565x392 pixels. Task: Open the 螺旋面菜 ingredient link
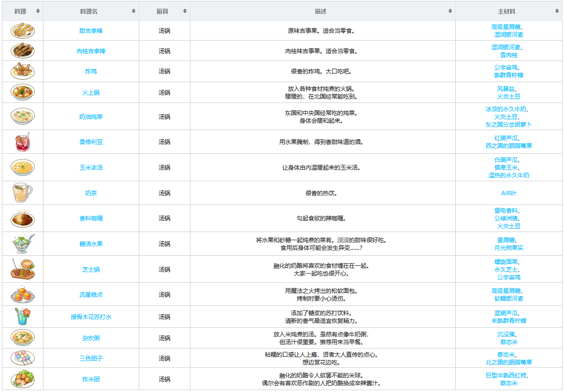[x=506, y=261]
